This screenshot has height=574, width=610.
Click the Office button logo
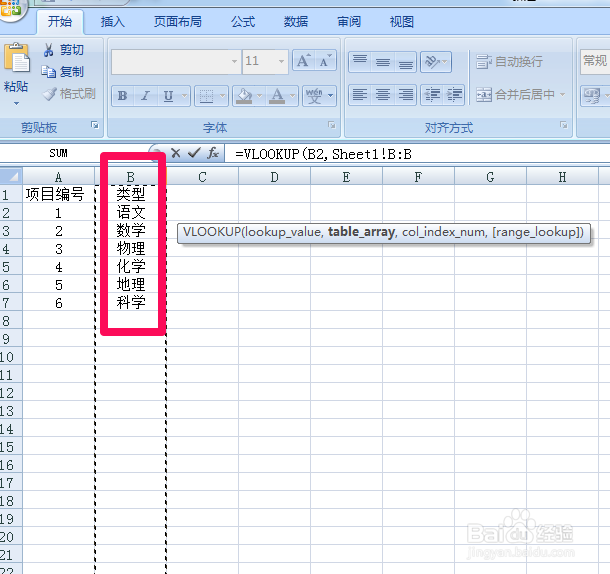[11, 8]
